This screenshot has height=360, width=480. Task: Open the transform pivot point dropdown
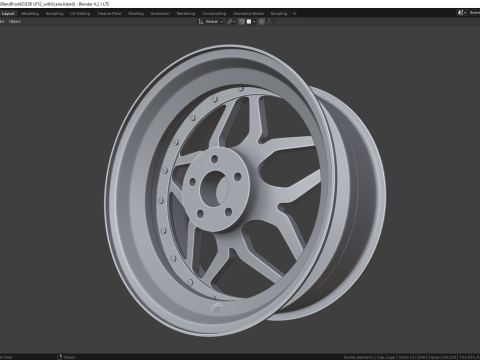pyautogui.click(x=231, y=22)
